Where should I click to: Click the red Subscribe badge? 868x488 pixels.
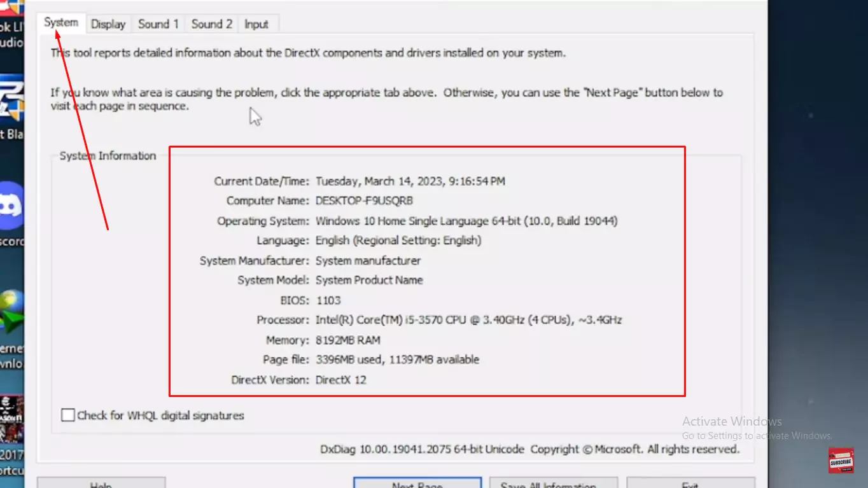[841, 461]
